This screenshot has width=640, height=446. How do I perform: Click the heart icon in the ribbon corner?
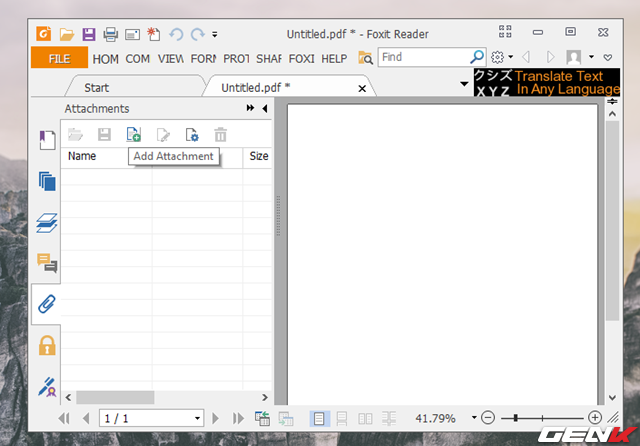pyautogui.click(x=608, y=58)
